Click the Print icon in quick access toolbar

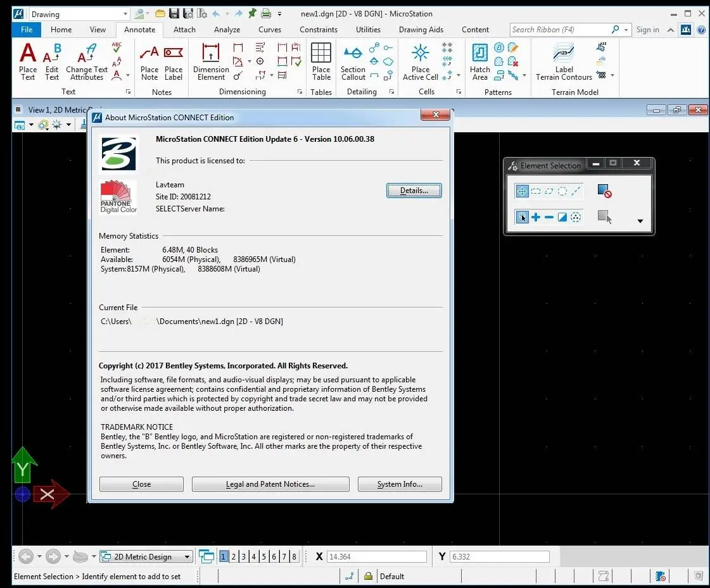(x=266, y=13)
